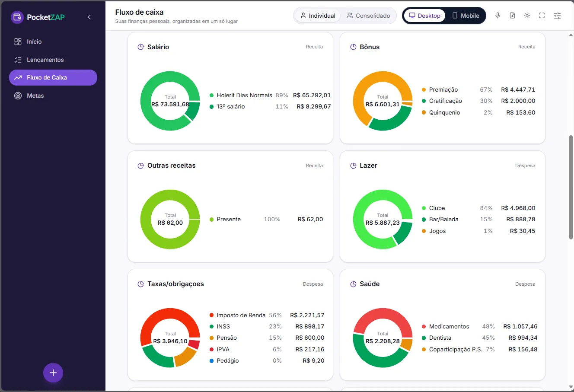Open Início in the sidebar

(x=53, y=41)
